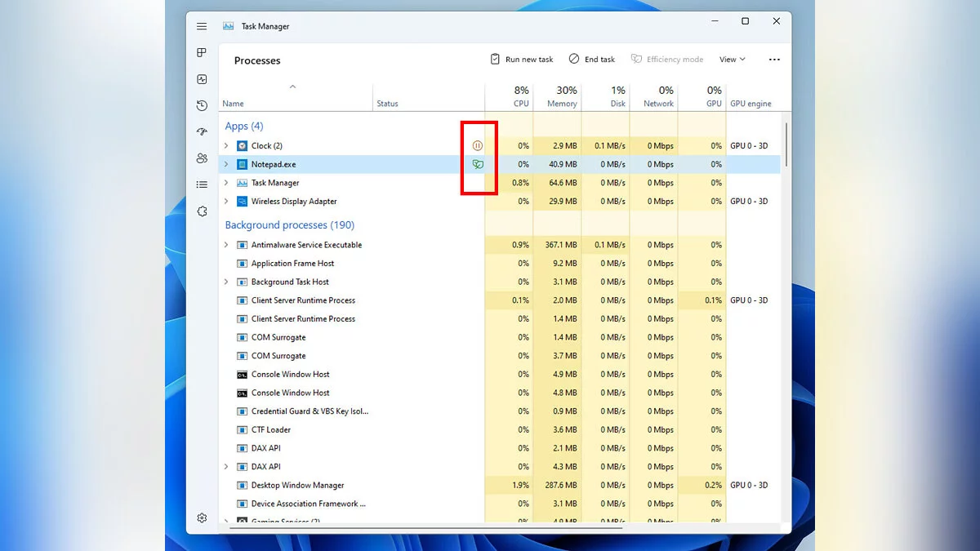Open the Users page in sidebar
This screenshot has width=980, height=551.
click(202, 158)
